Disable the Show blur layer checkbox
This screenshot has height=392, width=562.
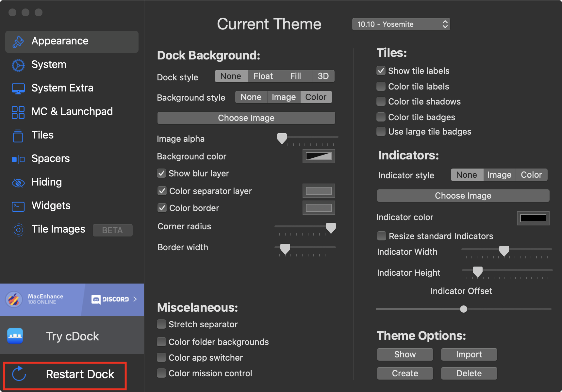161,173
